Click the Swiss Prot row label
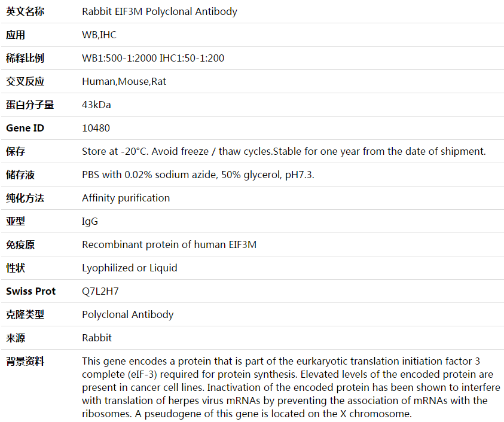This screenshot has height=422, width=504. (x=31, y=291)
